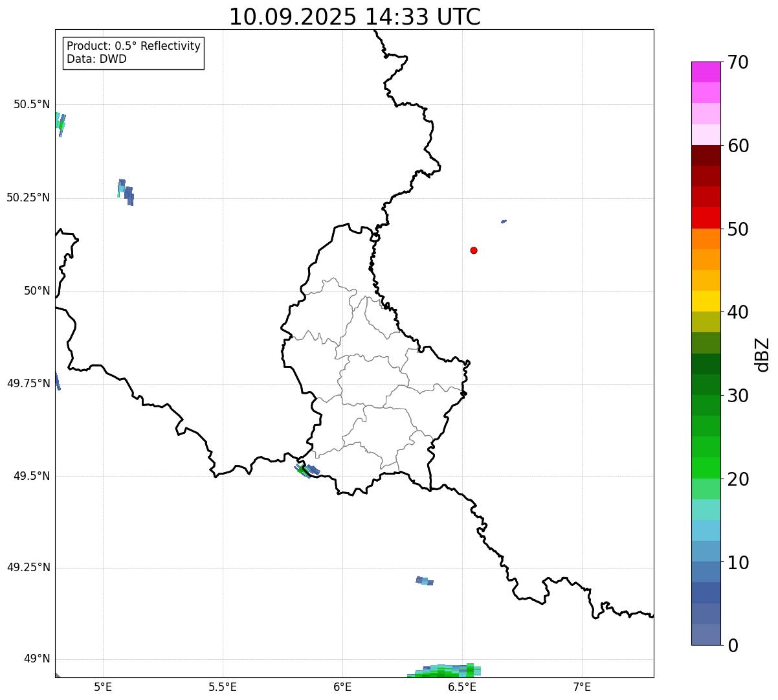Click the blue echo cluster near 50.25°N
This screenshot has height=700, width=778.
(126, 192)
